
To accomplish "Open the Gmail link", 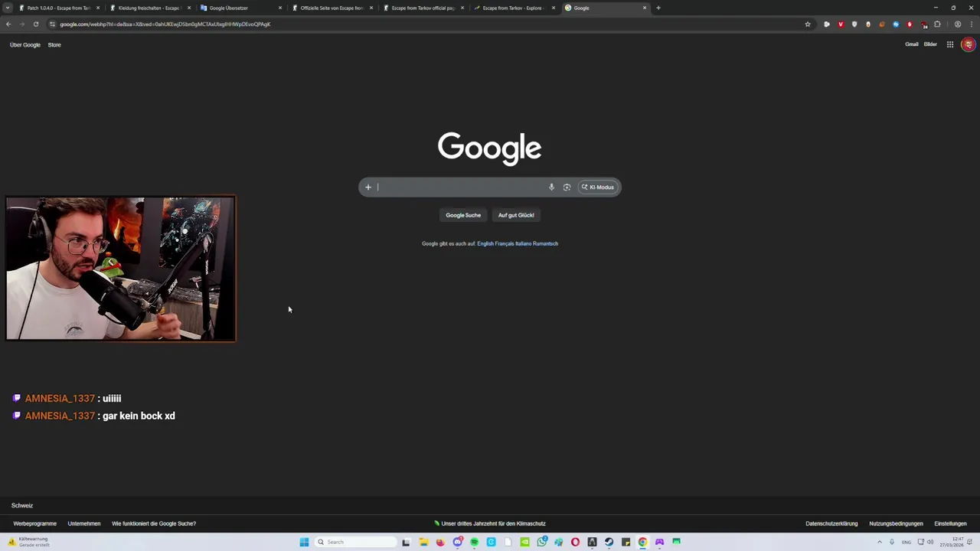I will pos(911,44).
